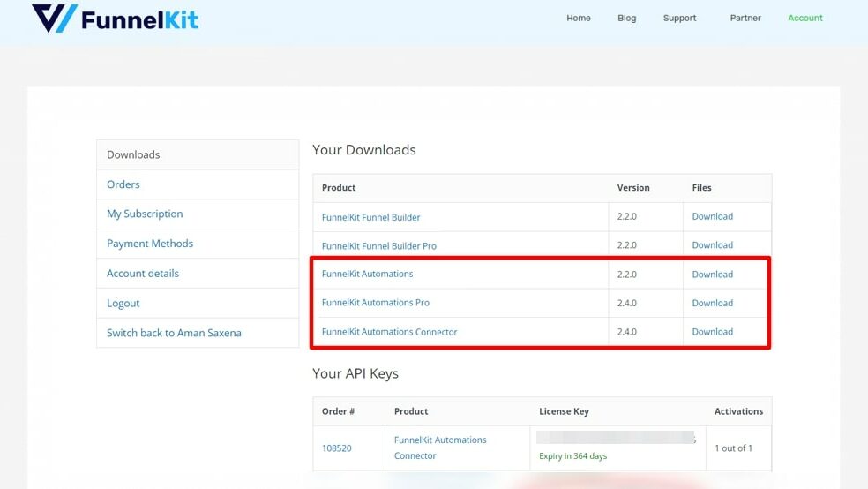868x489 pixels.
Task: Open FunnelKit Automations Connector download row link
Action: [389, 332]
